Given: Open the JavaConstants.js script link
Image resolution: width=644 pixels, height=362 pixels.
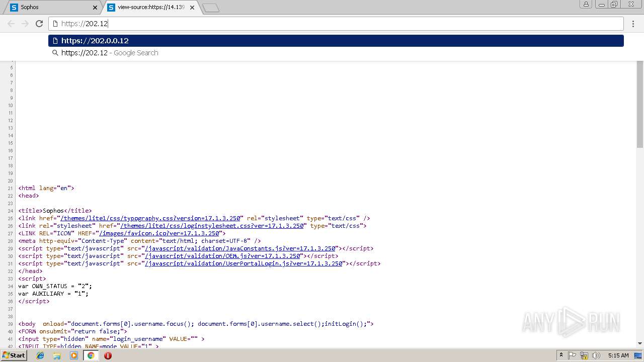Looking at the screenshot, I should (240, 248).
